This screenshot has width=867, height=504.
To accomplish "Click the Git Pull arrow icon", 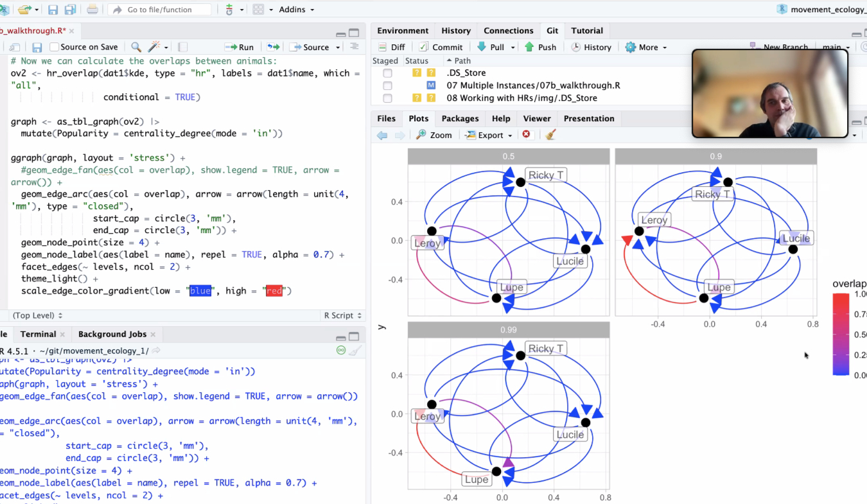I will tap(482, 47).
